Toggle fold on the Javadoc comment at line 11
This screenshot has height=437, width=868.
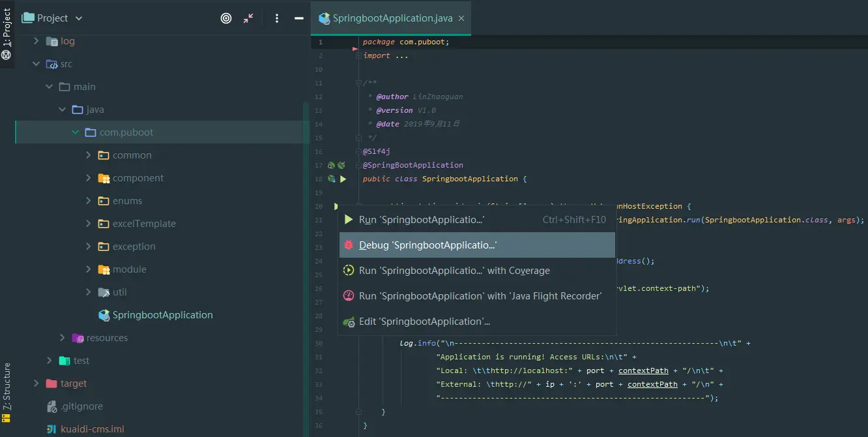pos(358,83)
